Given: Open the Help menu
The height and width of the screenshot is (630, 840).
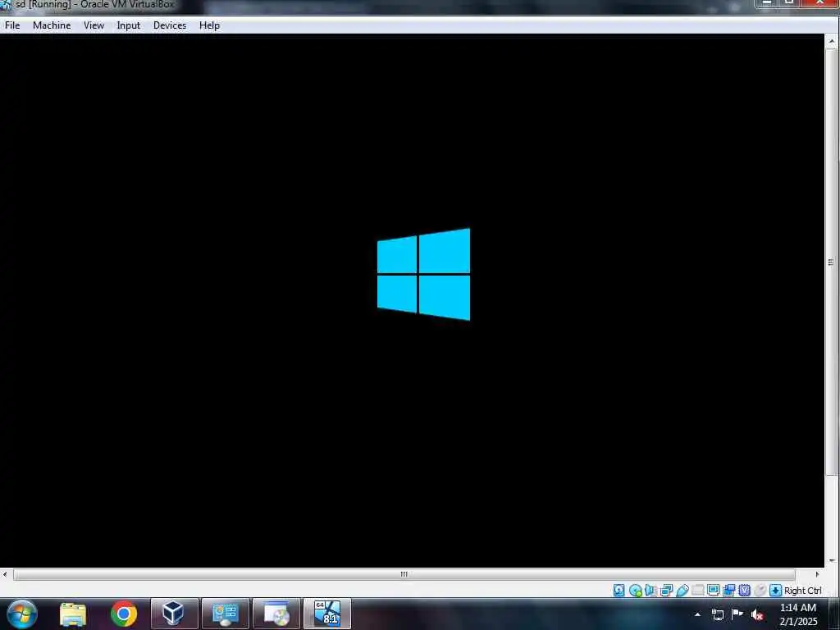Looking at the screenshot, I should 209,25.
